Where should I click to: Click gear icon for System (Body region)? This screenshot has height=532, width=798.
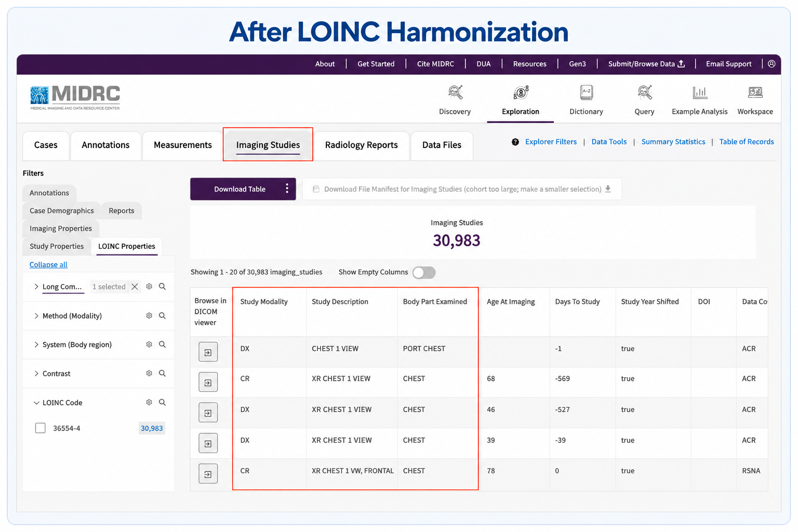coord(149,344)
